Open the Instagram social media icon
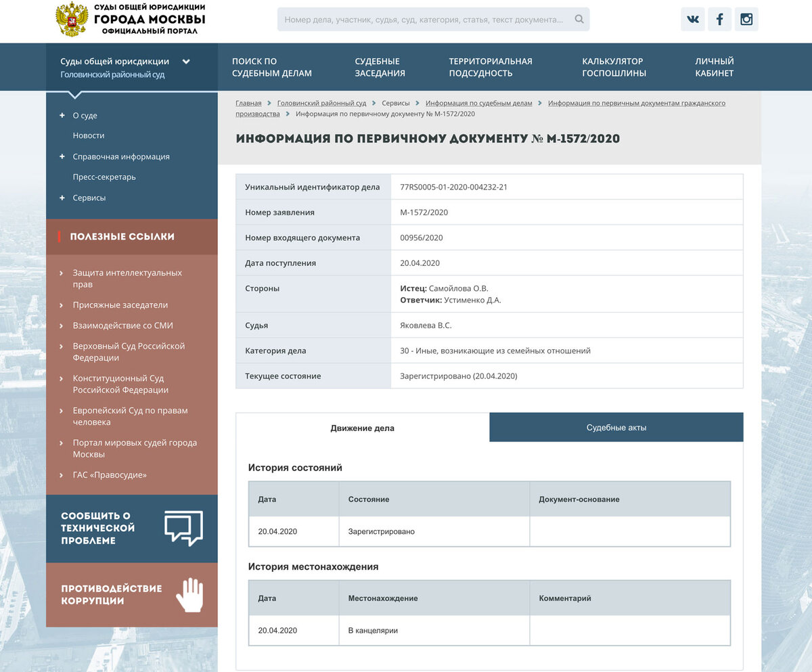 [746, 19]
